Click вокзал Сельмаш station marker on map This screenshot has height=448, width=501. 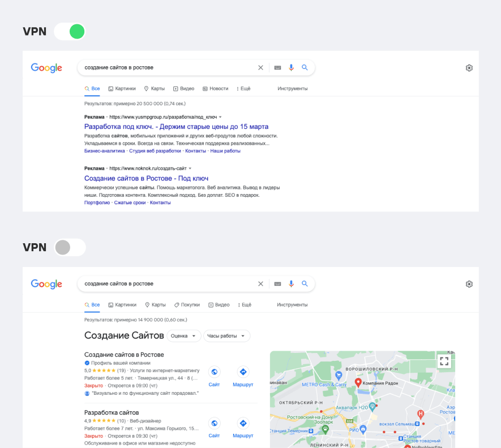(417, 424)
